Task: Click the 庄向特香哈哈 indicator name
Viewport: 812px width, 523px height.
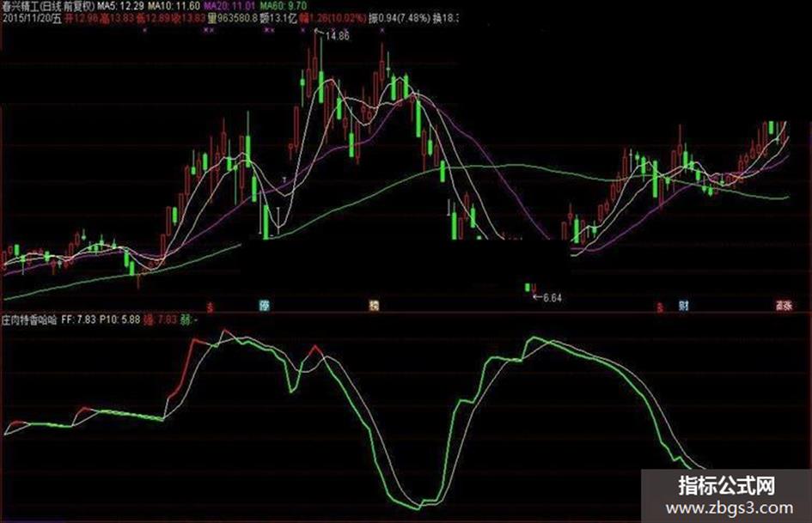Action: click(29, 320)
